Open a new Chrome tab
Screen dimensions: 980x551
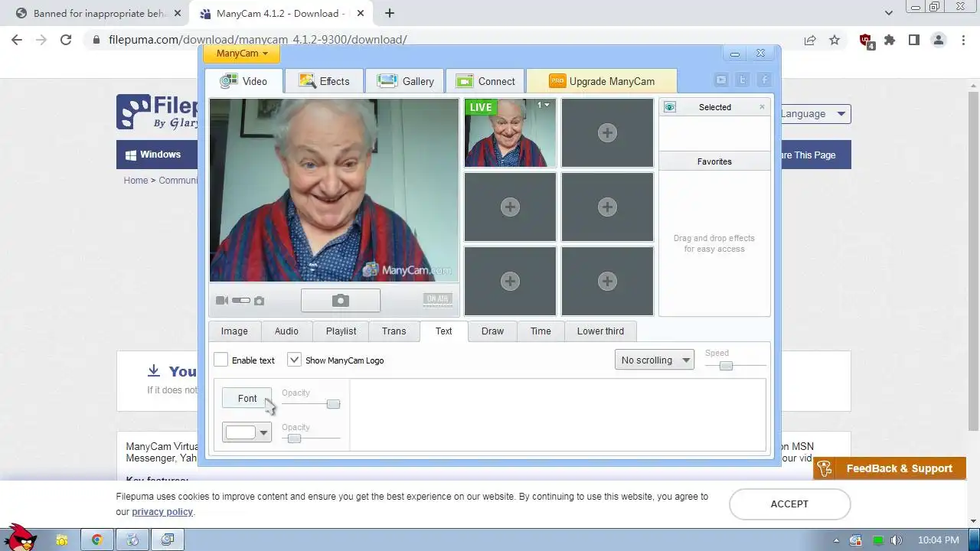pyautogui.click(x=390, y=13)
